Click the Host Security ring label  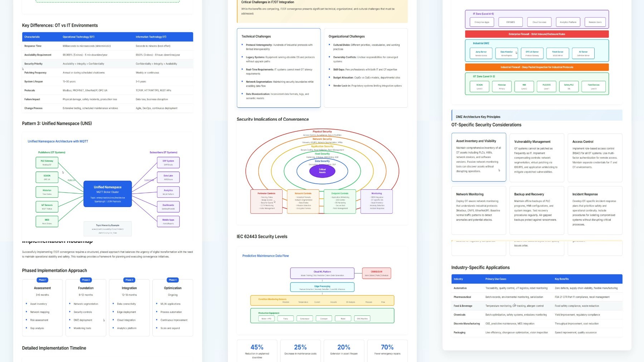pyautogui.click(x=322, y=154)
